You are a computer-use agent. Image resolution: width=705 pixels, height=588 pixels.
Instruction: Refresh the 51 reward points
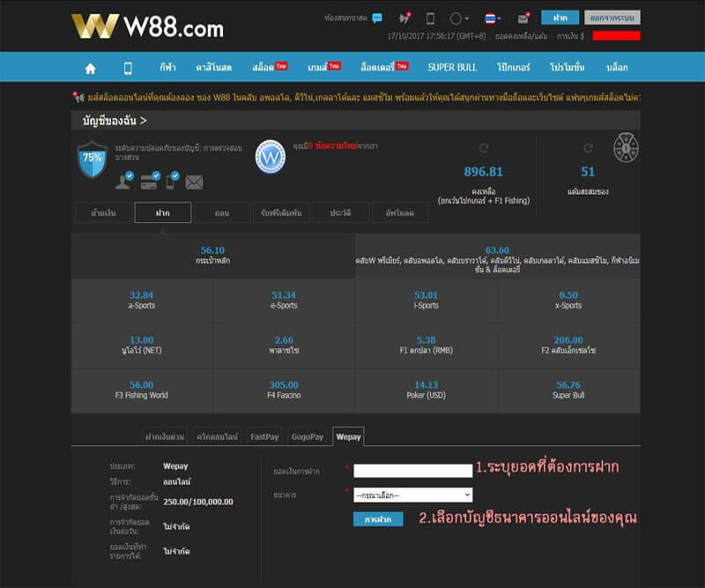(588, 148)
